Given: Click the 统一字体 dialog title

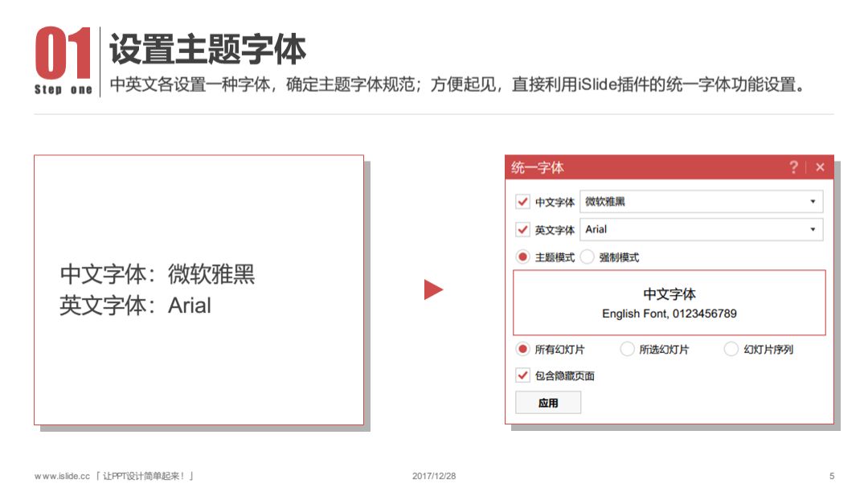Looking at the screenshot, I should click(537, 167).
